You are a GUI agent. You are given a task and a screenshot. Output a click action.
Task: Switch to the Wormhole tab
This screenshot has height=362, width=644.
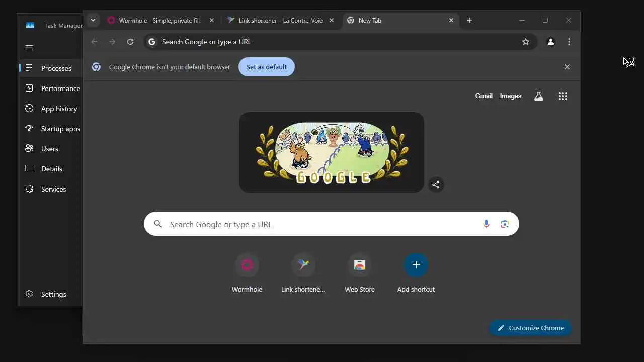pos(161,21)
